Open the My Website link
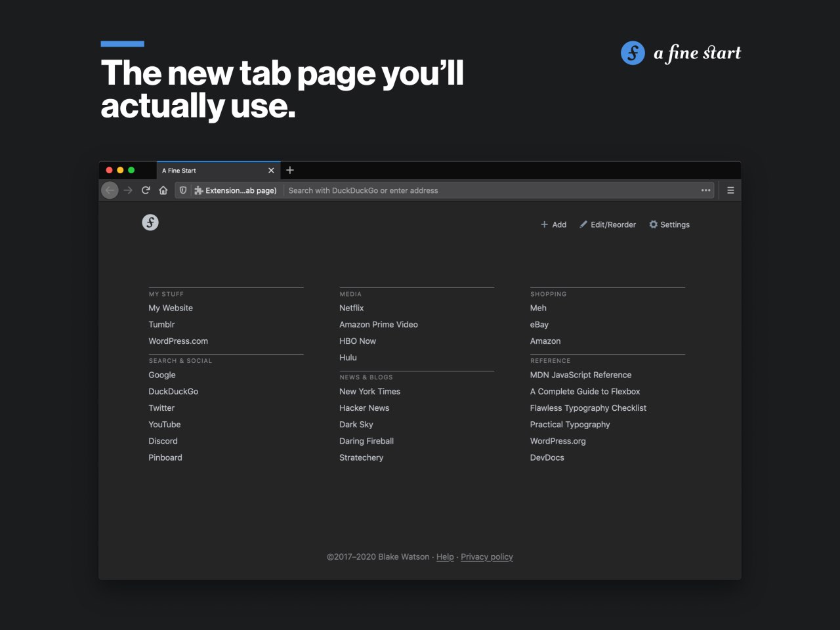 pos(171,308)
